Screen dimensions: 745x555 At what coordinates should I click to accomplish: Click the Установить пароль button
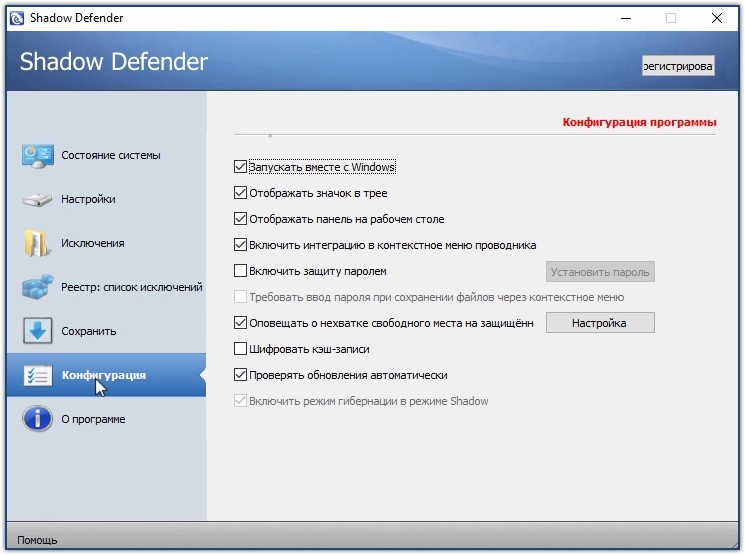[600, 272]
